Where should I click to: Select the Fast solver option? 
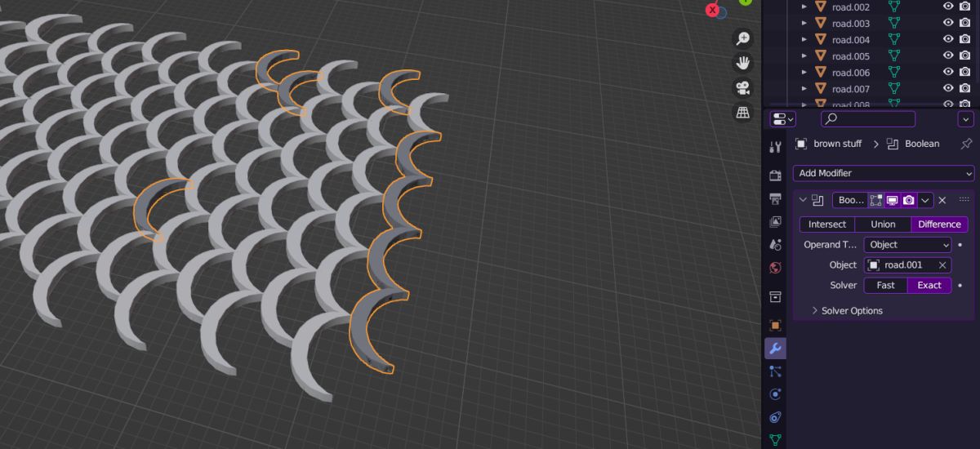pos(885,286)
